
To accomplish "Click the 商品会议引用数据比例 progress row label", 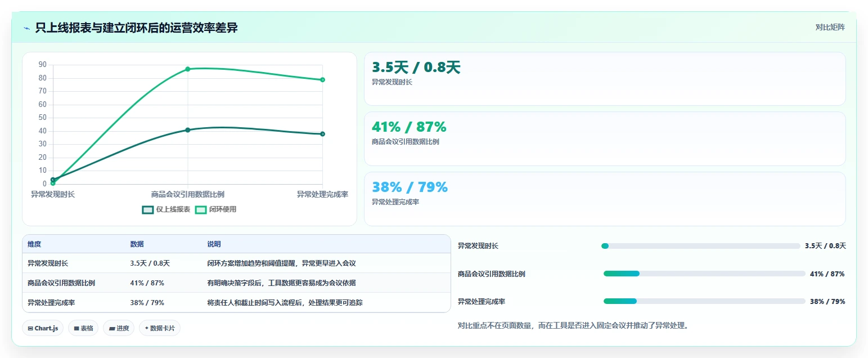I will point(492,274).
